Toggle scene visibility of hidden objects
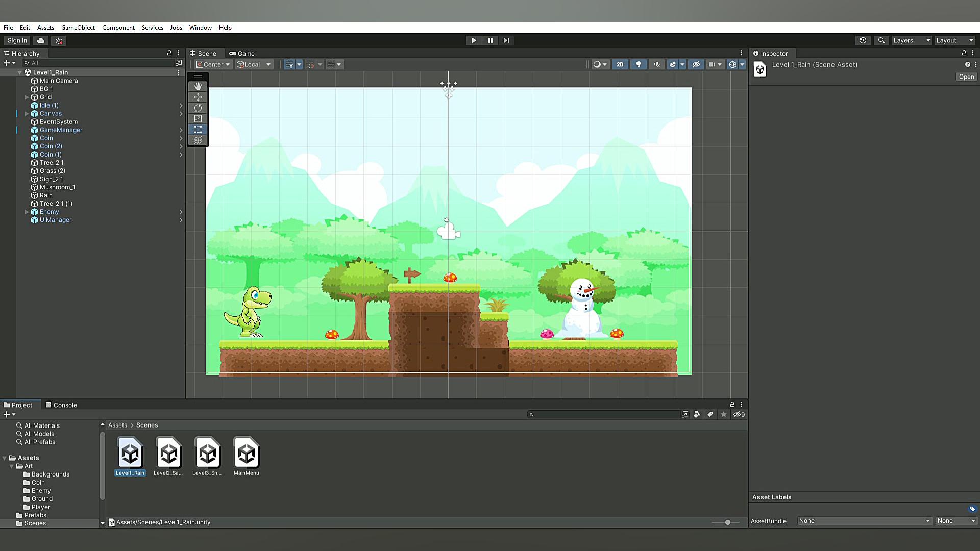The image size is (980, 551). tap(696, 64)
